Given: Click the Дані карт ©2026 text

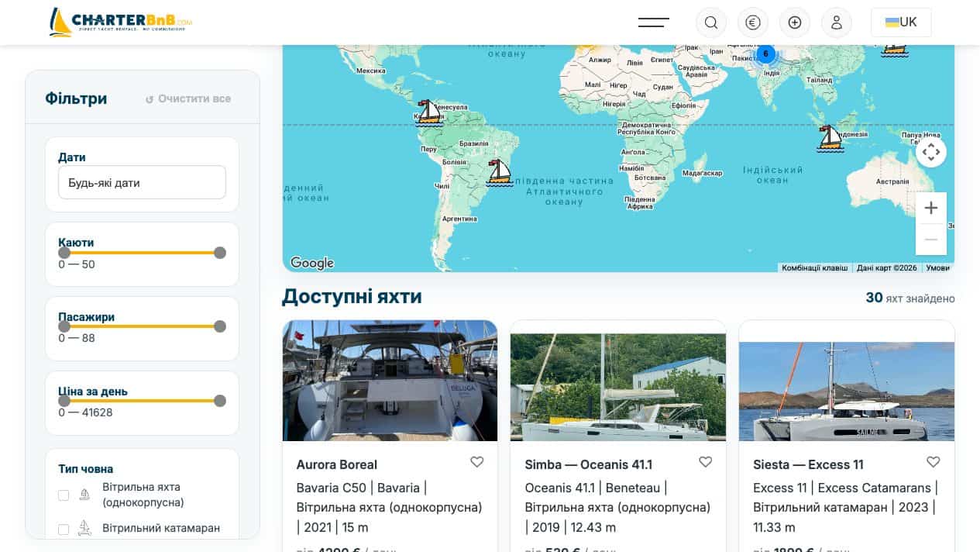Looking at the screenshot, I should pyautogui.click(x=887, y=267).
